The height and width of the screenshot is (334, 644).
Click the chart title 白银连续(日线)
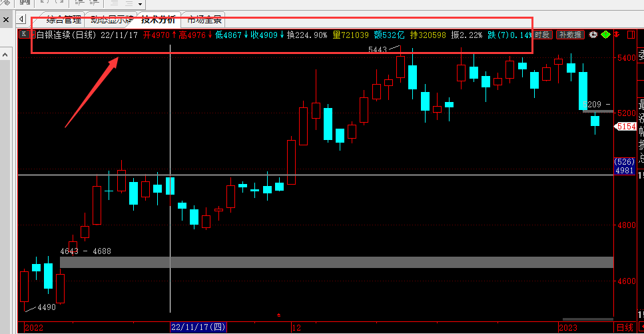pos(67,35)
